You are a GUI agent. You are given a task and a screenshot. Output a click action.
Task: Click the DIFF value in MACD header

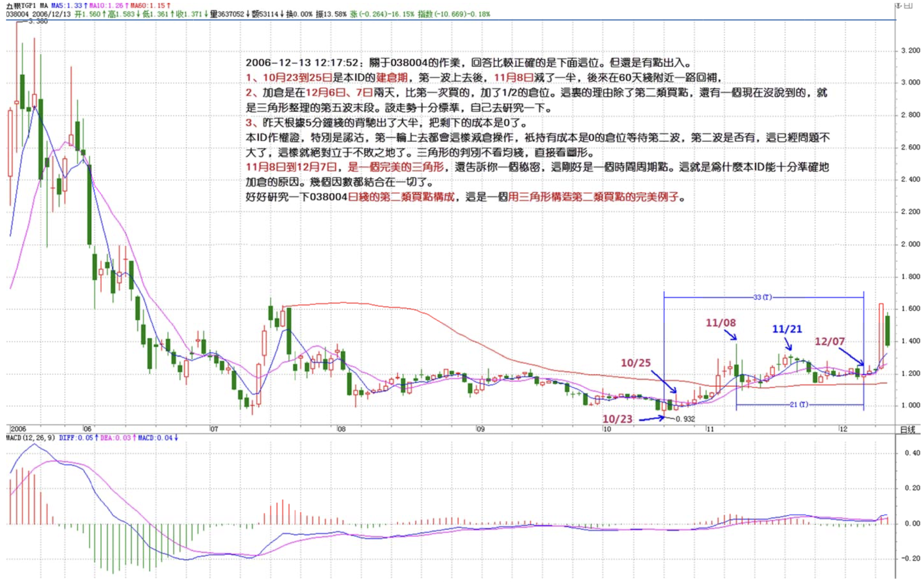(x=78, y=438)
